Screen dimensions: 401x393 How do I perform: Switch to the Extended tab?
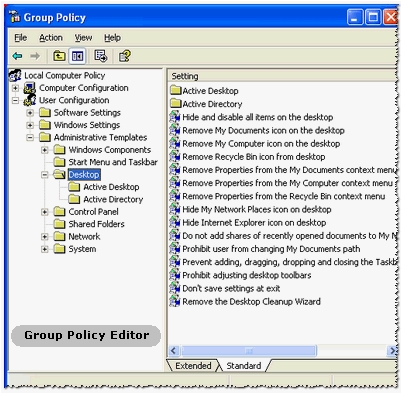pos(193,366)
